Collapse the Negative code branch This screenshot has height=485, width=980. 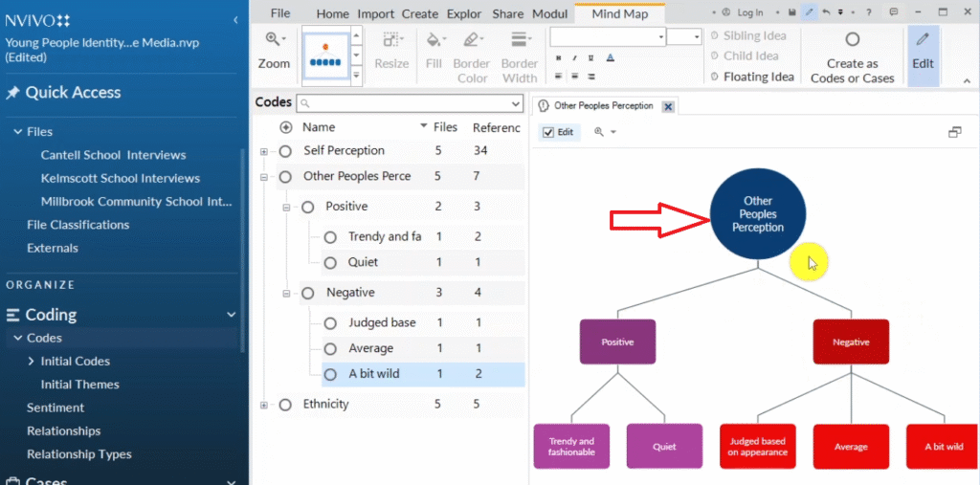click(x=286, y=293)
